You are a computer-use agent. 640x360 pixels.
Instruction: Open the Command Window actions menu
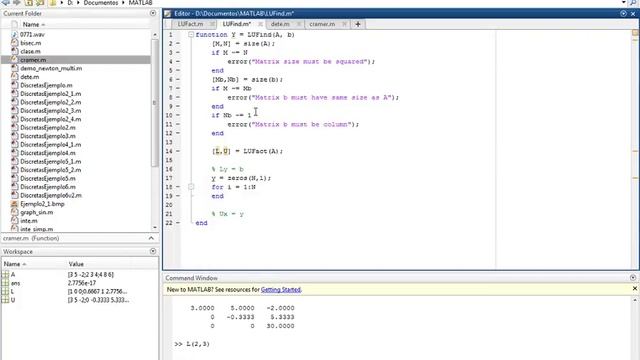pos(633,278)
